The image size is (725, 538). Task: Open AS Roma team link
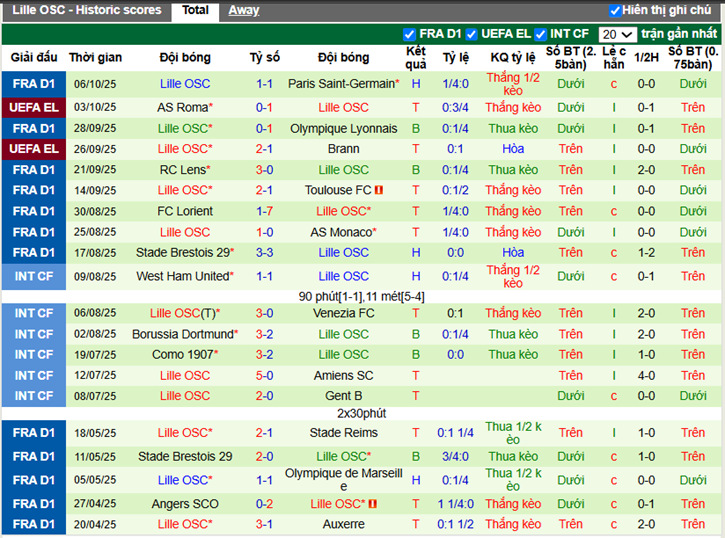pos(185,108)
